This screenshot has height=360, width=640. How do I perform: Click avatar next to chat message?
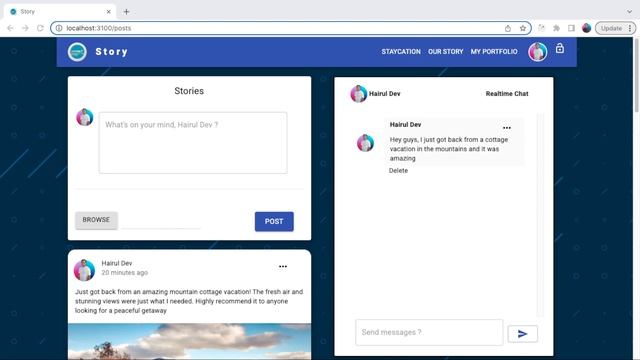pyautogui.click(x=365, y=143)
